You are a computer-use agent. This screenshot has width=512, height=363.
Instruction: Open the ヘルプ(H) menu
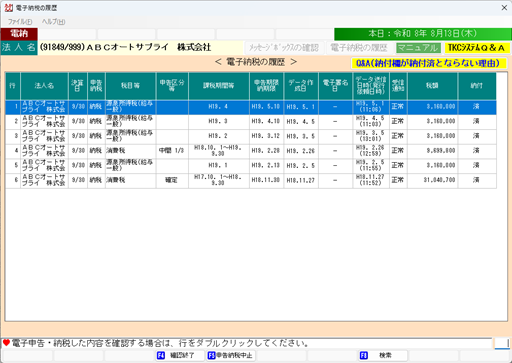click(53, 22)
